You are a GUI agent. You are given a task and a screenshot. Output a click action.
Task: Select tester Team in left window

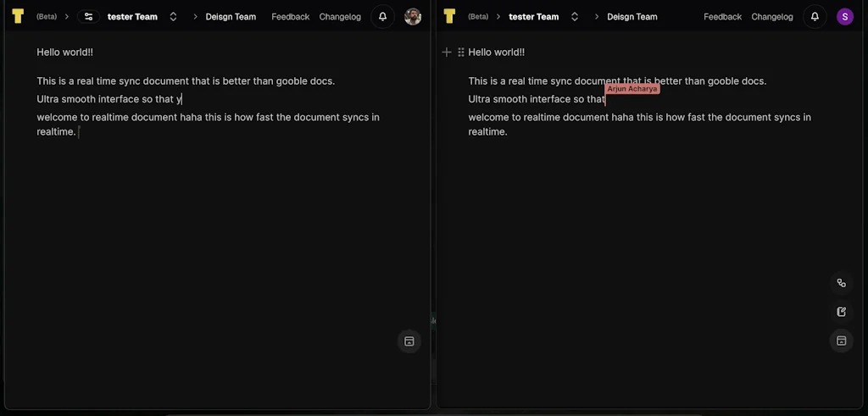[132, 17]
